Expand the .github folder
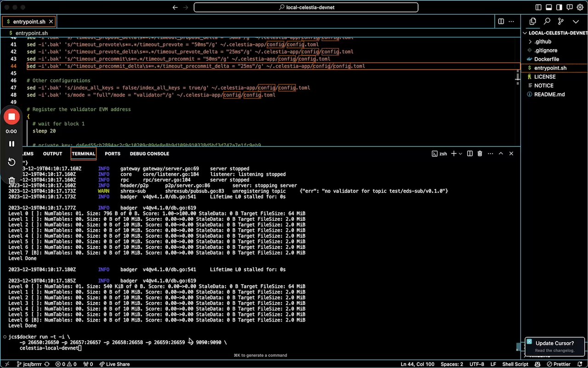The height and width of the screenshot is (368, 588). [x=543, y=42]
